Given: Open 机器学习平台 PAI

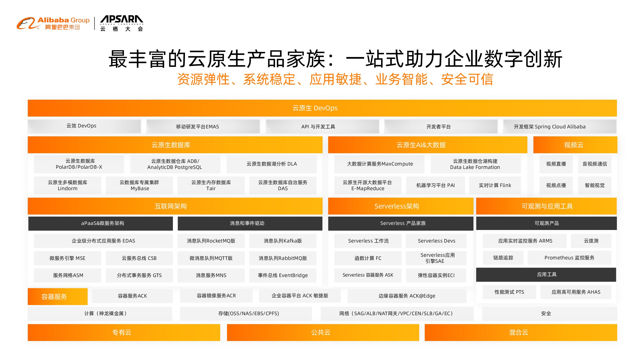Looking at the screenshot, I should [x=435, y=185].
